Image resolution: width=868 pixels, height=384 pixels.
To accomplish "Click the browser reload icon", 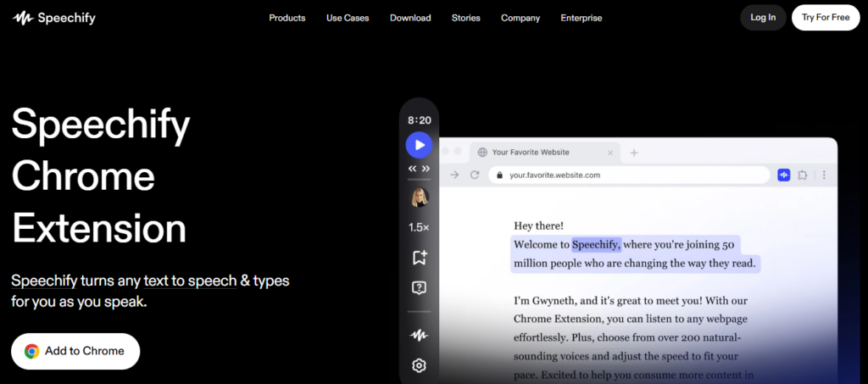I will pos(475,175).
